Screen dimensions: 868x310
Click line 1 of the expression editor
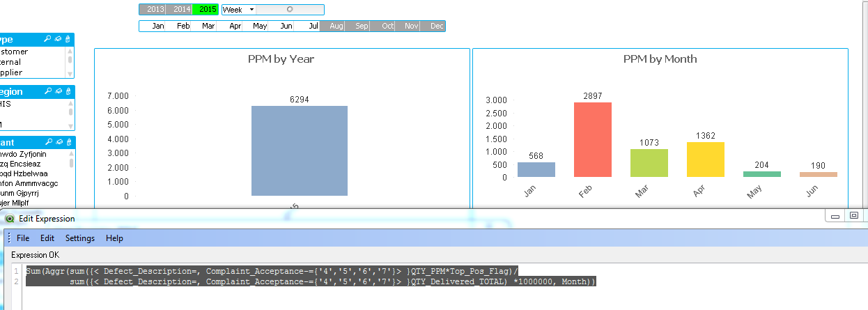(273, 270)
